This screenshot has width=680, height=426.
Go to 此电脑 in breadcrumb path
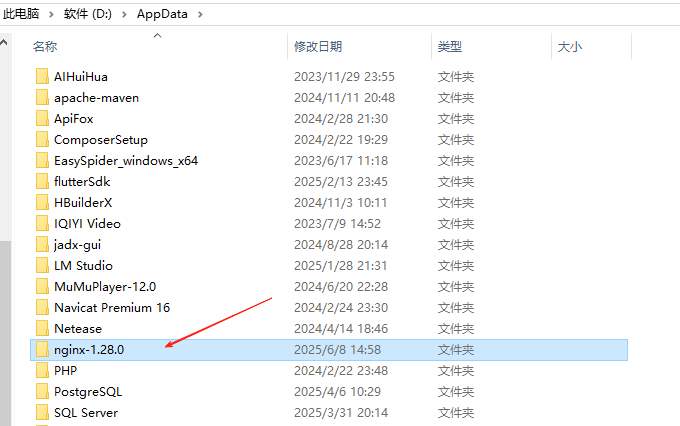(x=21, y=14)
